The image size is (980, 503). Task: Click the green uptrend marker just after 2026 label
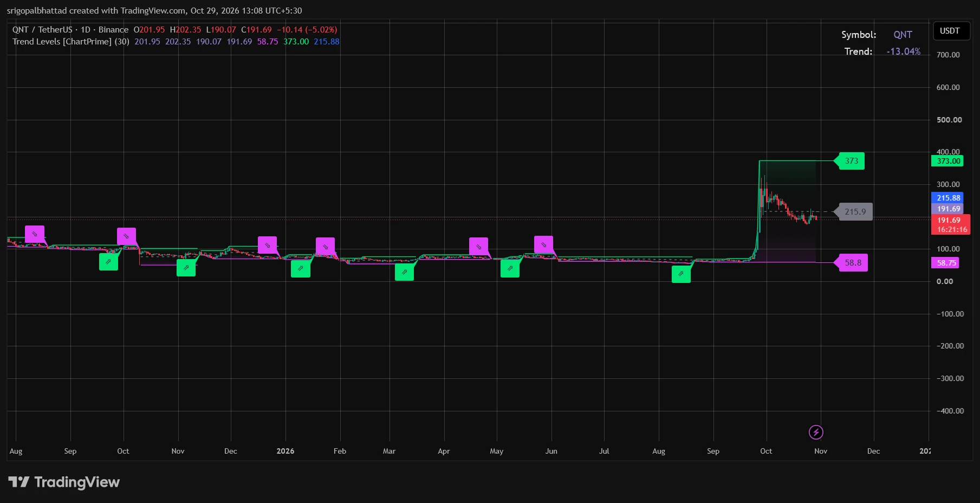pos(300,268)
